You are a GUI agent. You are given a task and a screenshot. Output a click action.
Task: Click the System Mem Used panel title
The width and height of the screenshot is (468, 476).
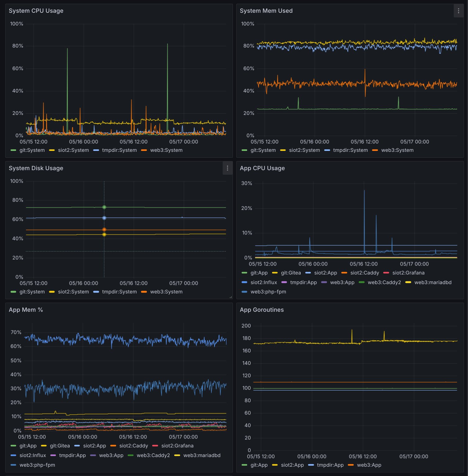click(266, 11)
